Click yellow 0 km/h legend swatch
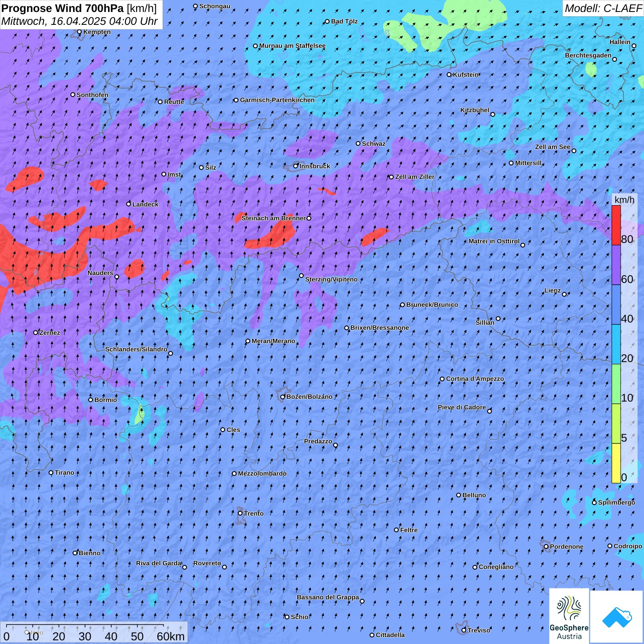This screenshot has width=644, height=644. pos(616,463)
